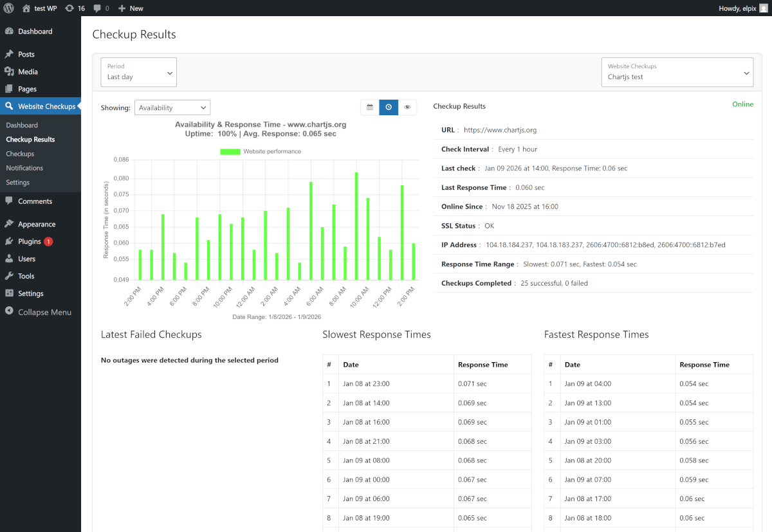Open the Media menu icon
Image resolution: width=772 pixels, height=532 pixels.
click(x=9, y=72)
